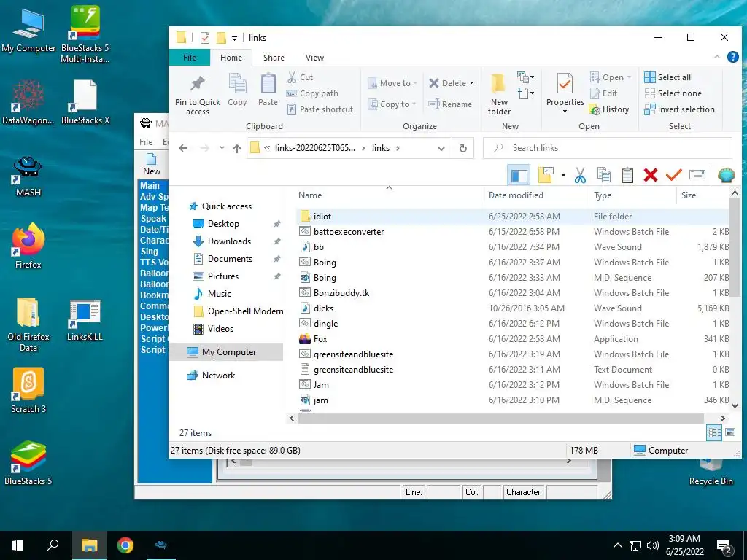Refresh the links folder view
Viewport: 747px width, 560px height.
[463, 148]
